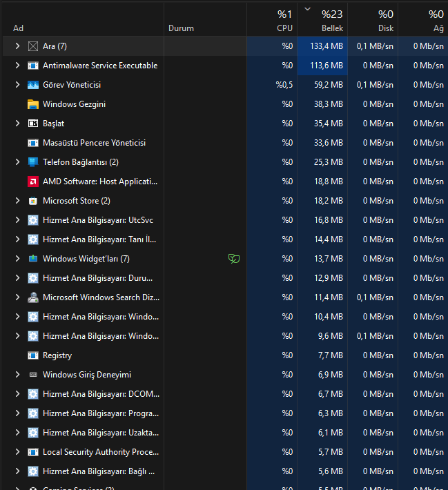Screen dimensions: 448x490
Task: Select the Görev Yöneticisi process name
Action: pos(72,85)
